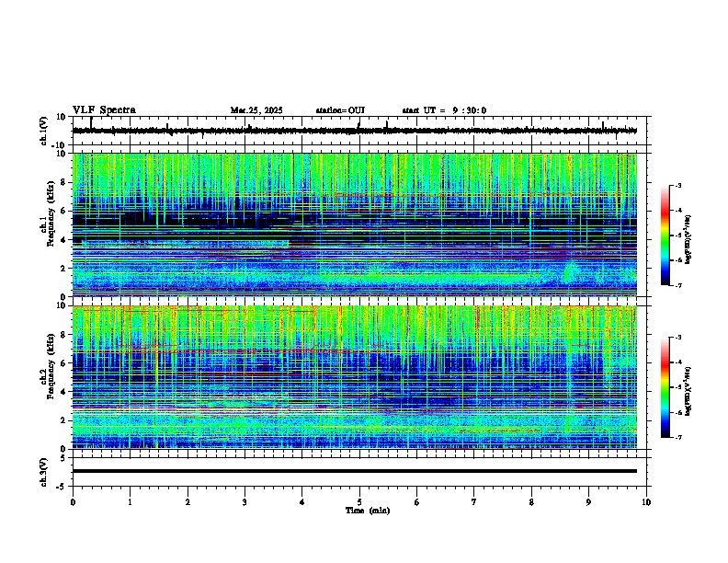Click the "-3" label on ch.1 color bar
The image size is (728, 563).
click(x=677, y=185)
